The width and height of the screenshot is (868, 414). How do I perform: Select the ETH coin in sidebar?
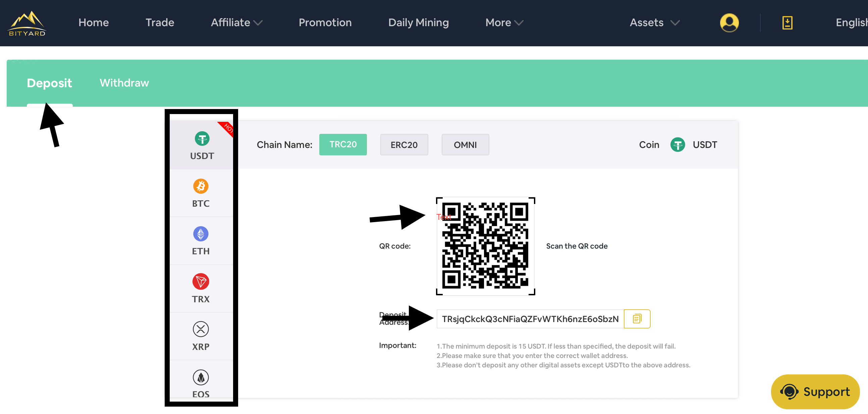pyautogui.click(x=202, y=241)
